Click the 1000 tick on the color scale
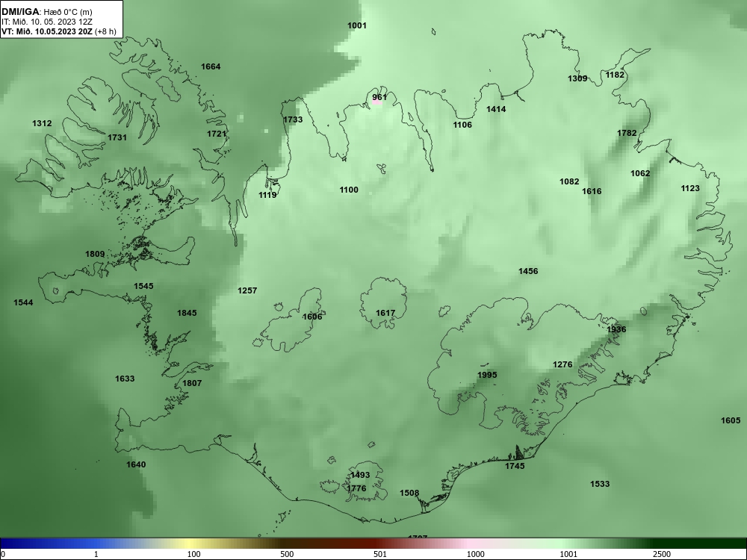Screen dimensions: 747x560 [475, 554]
